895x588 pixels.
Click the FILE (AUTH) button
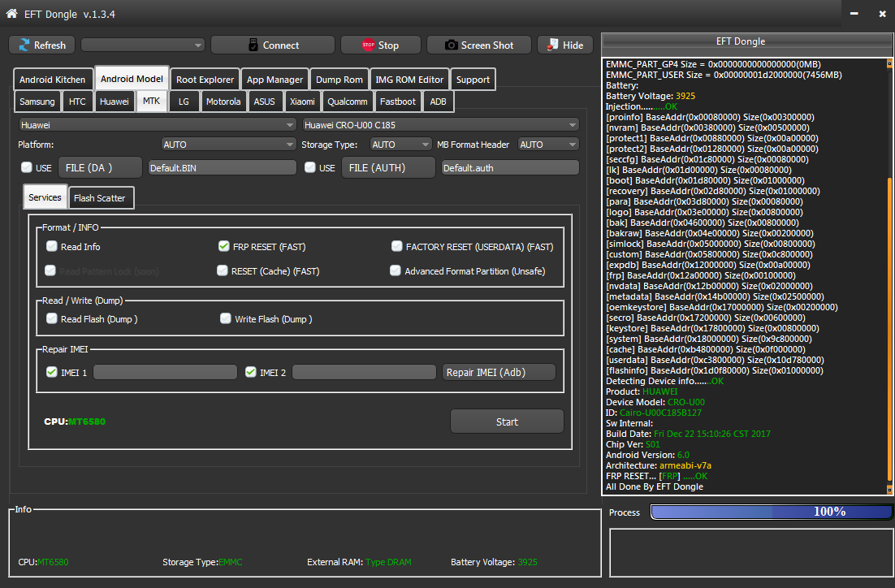[x=388, y=167]
